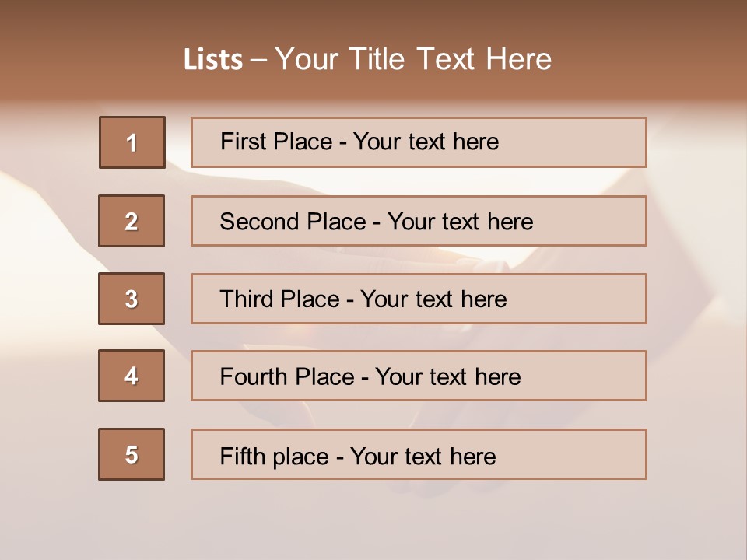Click "Your text here" in Fifth place row
The width and height of the screenshot is (747, 560).
click(x=423, y=456)
